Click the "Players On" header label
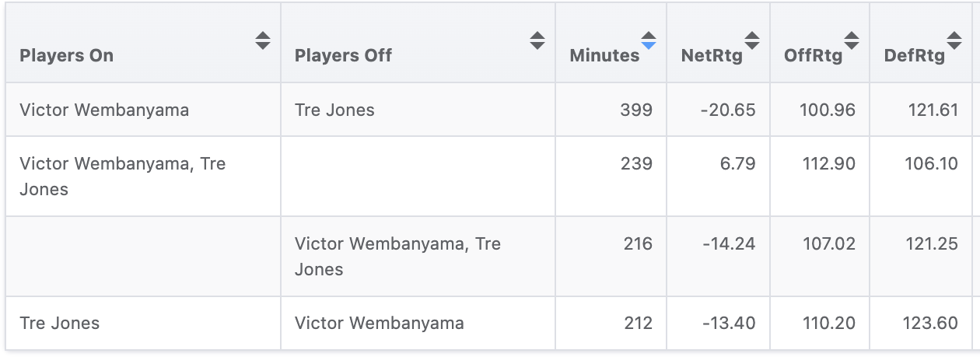The image size is (980, 364). pos(66,56)
